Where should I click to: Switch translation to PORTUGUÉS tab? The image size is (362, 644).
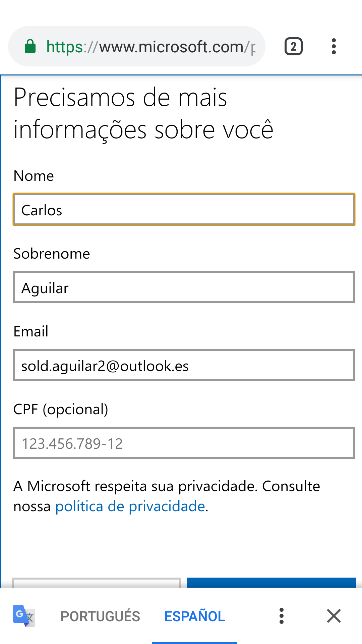[100, 616]
